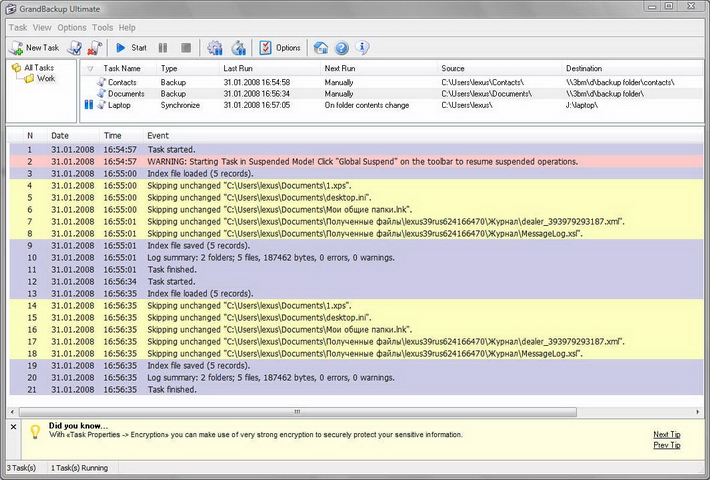Click the Prev Tip link
The image size is (710, 480).
pyautogui.click(x=666, y=445)
